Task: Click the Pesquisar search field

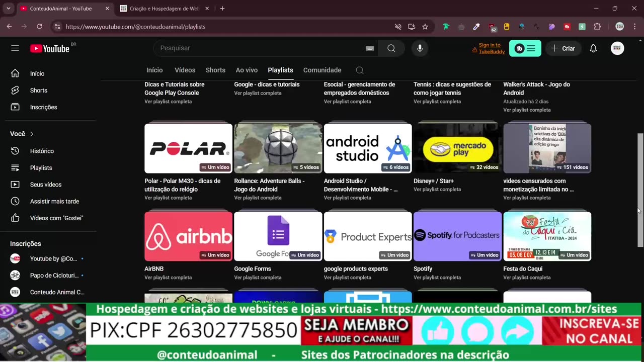Action: point(259,48)
